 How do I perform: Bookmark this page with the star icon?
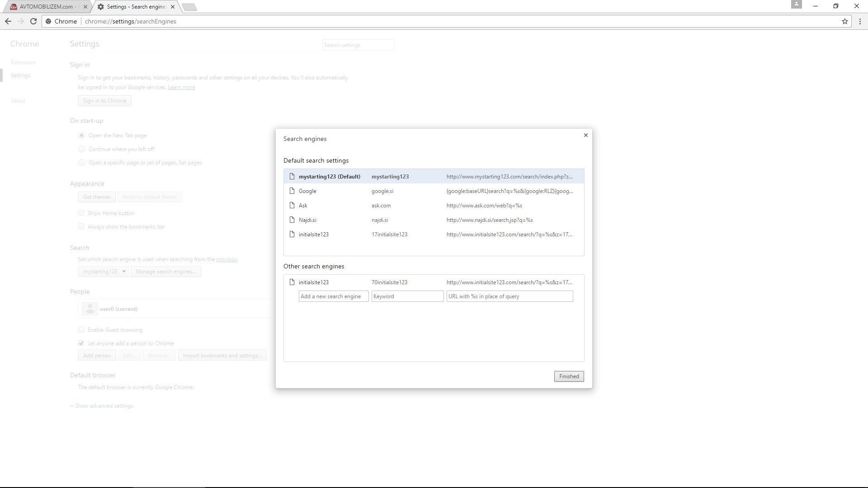pos(844,21)
